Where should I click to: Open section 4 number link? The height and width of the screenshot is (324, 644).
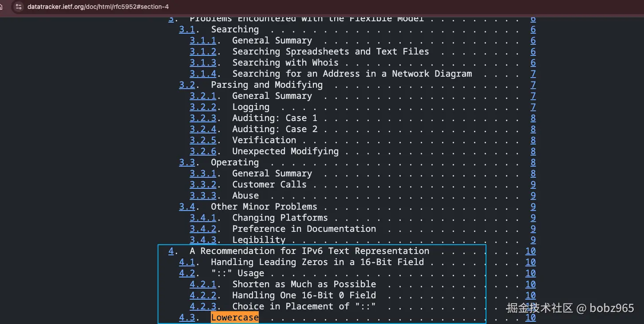[171, 251]
